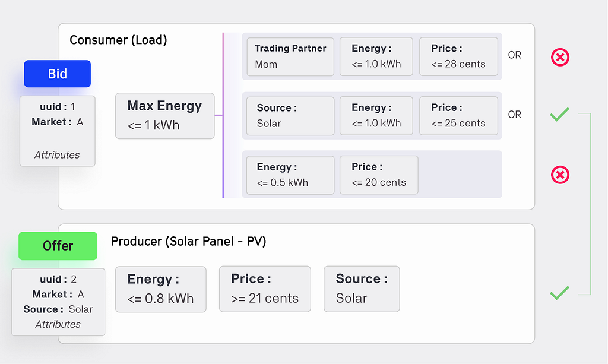Screen dimensions: 608x364
Task: Click the Price <= 28 cents box
Action: (x=459, y=56)
